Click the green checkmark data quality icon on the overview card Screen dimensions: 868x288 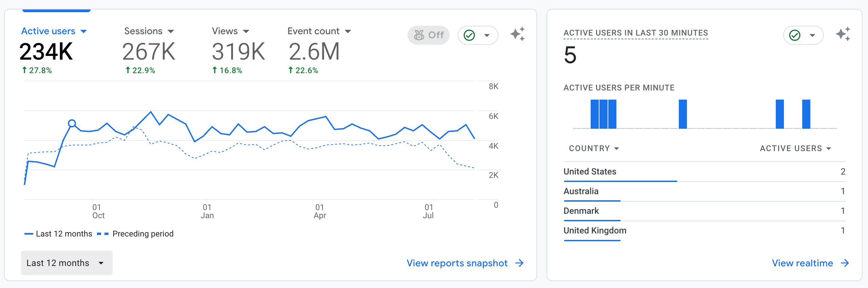469,35
